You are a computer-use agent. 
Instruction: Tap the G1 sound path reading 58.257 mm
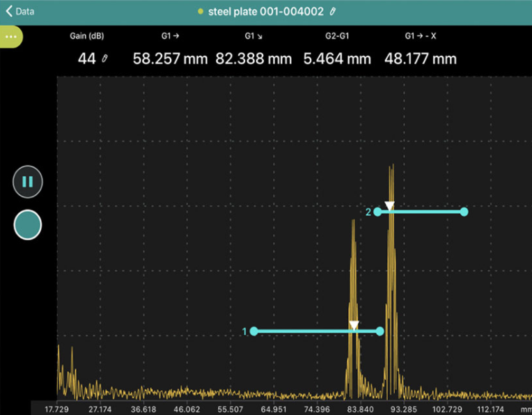pos(170,59)
